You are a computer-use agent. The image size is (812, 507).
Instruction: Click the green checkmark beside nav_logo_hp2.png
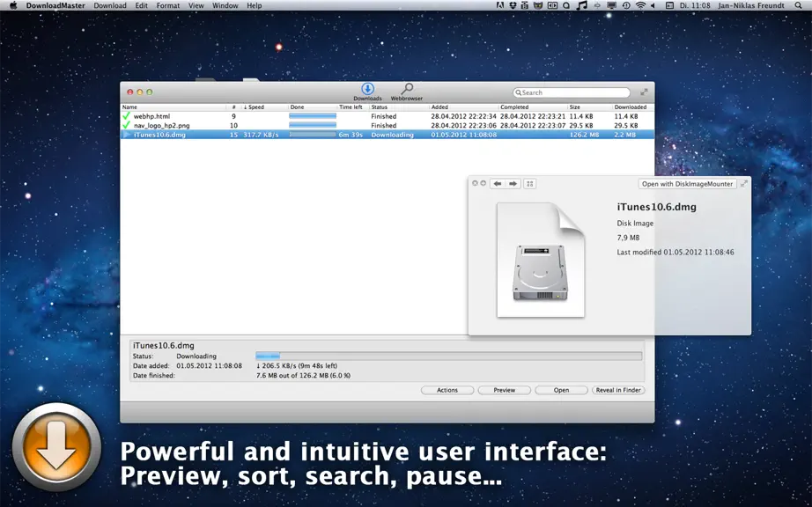coord(126,125)
